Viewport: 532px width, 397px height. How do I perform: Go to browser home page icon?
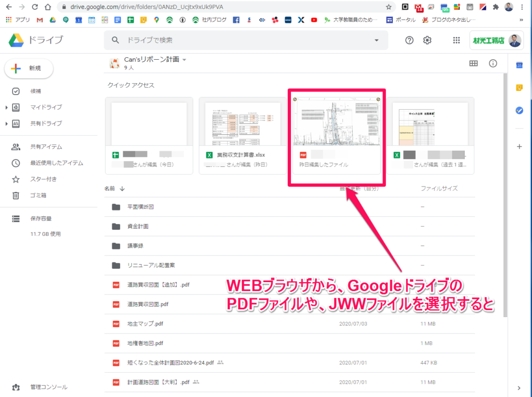coord(48,7)
